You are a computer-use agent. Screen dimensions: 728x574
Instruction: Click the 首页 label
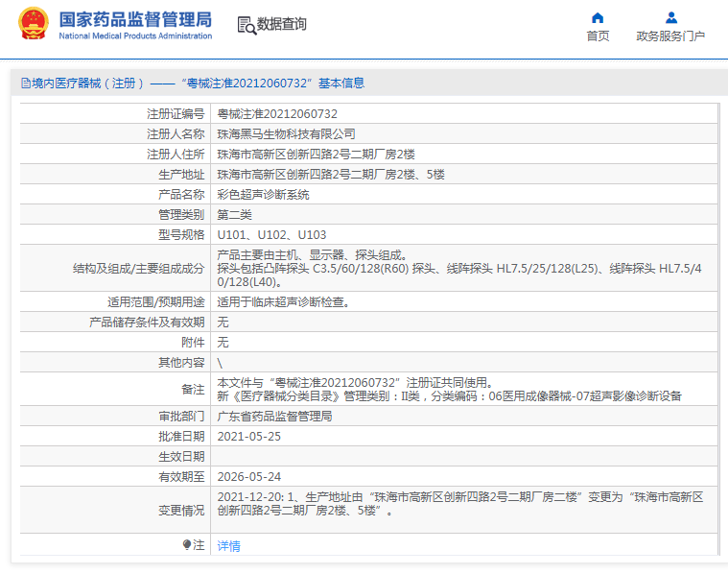(598, 36)
